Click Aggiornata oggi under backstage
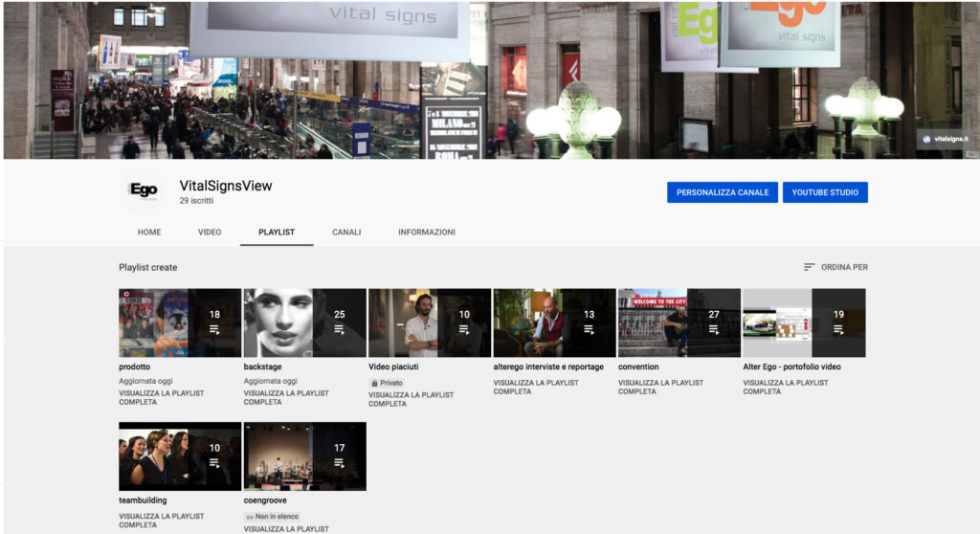The image size is (980, 534). point(271,381)
